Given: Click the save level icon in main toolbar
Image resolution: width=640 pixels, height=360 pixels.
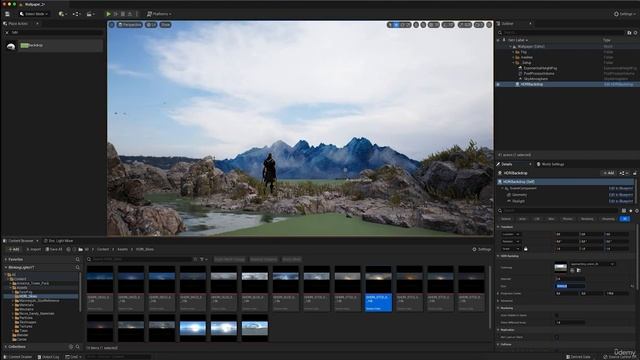Looking at the screenshot, I should click(7, 14).
